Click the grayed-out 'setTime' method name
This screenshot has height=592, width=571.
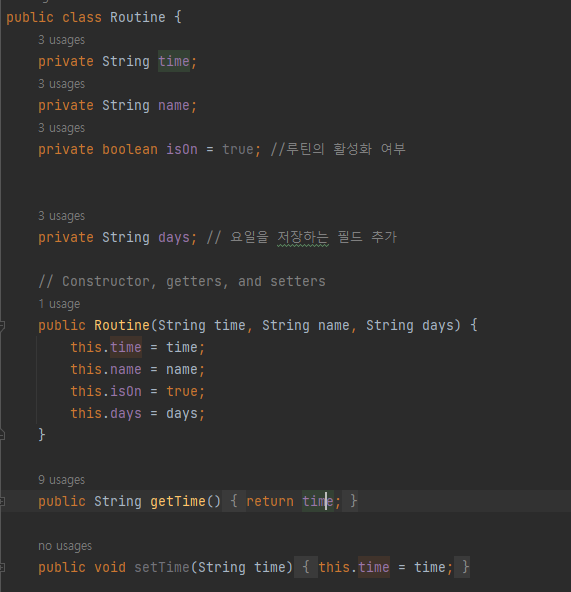point(162,567)
